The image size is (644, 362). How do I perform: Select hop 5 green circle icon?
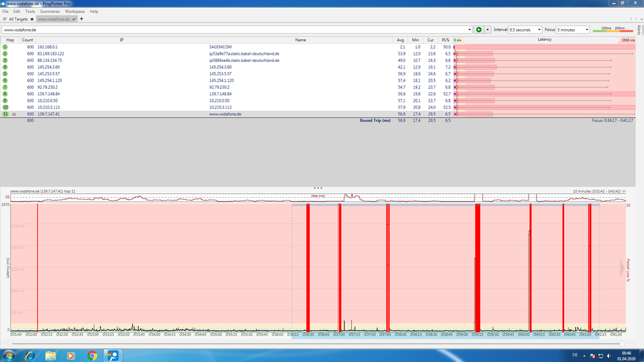[x=5, y=74]
